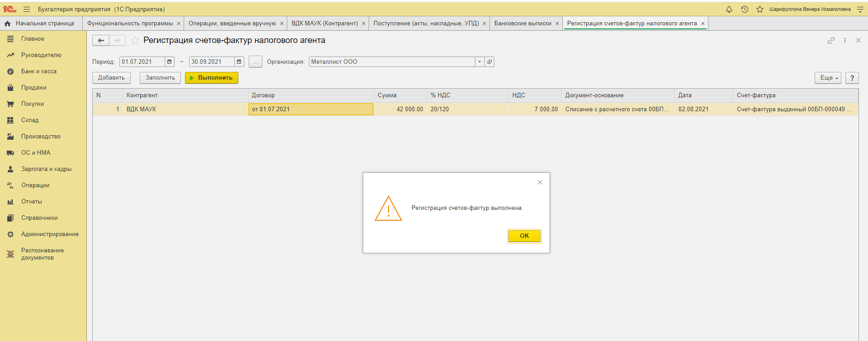Open calendar for period end date

pos(239,62)
